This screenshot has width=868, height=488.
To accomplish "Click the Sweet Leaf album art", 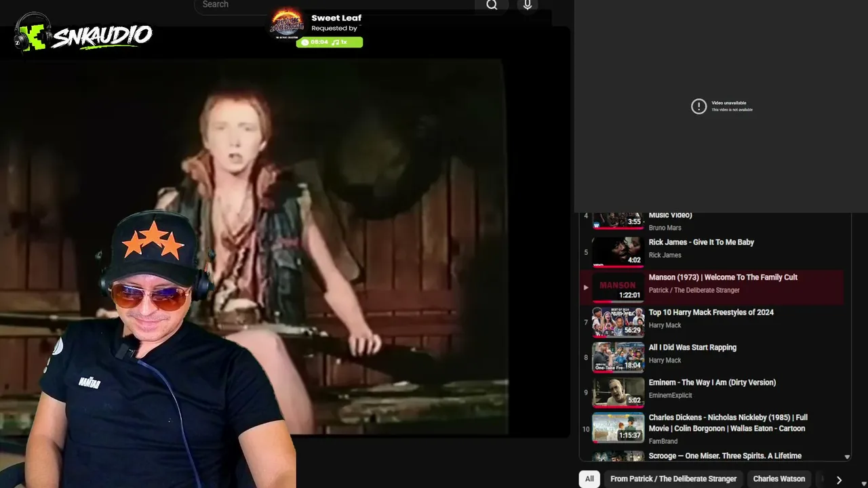I will click(x=287, y=24).
